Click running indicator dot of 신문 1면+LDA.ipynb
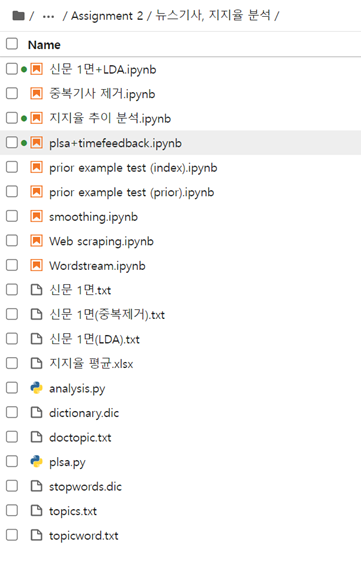Viewport: 361px width, 566px height. tap(24, 69)
